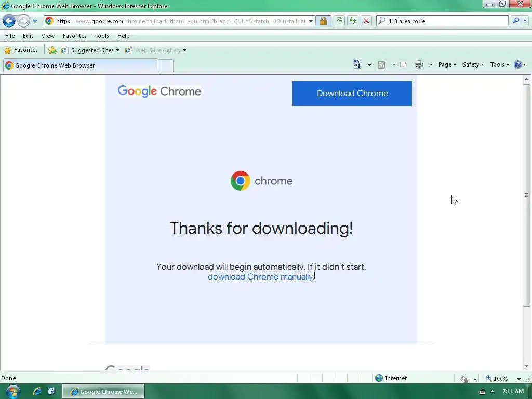This screenshot has height=399, width=532.
Task: Click the Download Chrome button
Action: (x=352, y=94)
